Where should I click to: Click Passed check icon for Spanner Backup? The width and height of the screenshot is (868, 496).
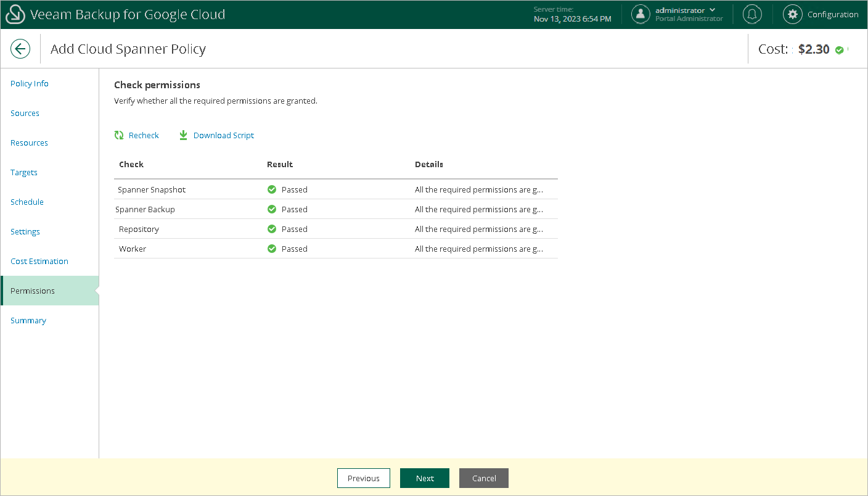(x=272, y=209)
